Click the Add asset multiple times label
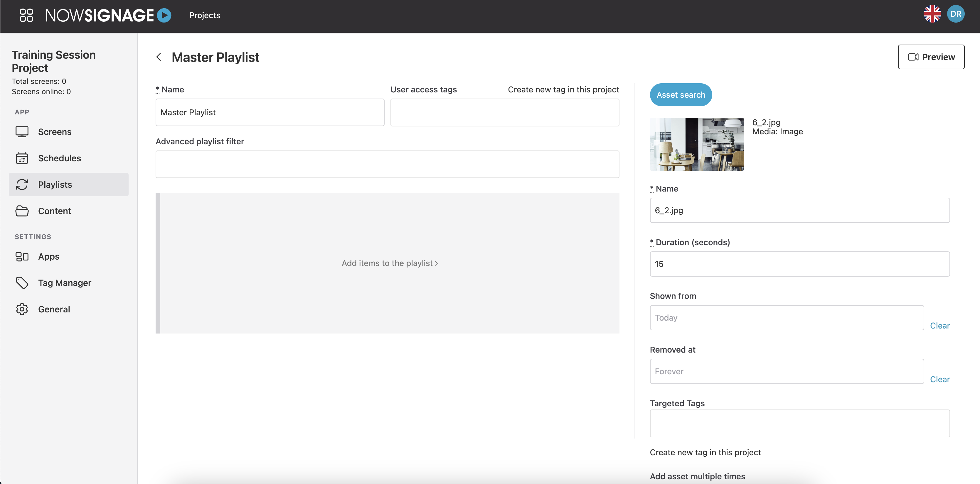The width and height of the screenshot is (980, 484). (697, 476)
